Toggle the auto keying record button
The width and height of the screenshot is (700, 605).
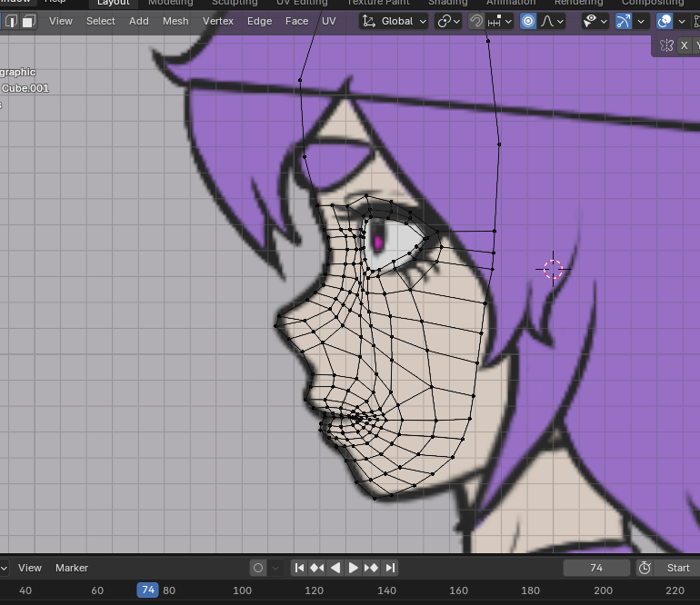pyautogui.click(x=258, y=568)
